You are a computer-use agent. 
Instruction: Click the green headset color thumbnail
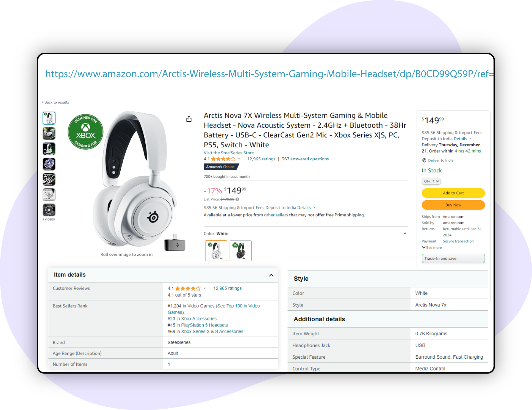(x=239, y=250)
